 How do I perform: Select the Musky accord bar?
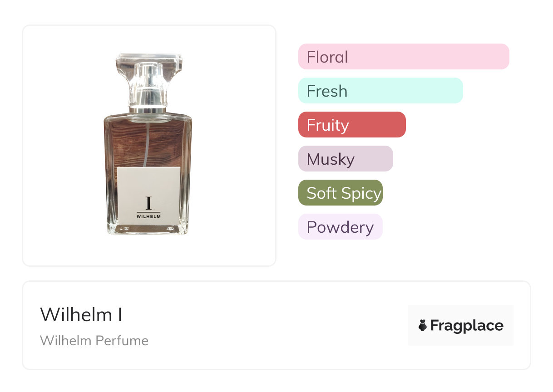pos(346,159)
